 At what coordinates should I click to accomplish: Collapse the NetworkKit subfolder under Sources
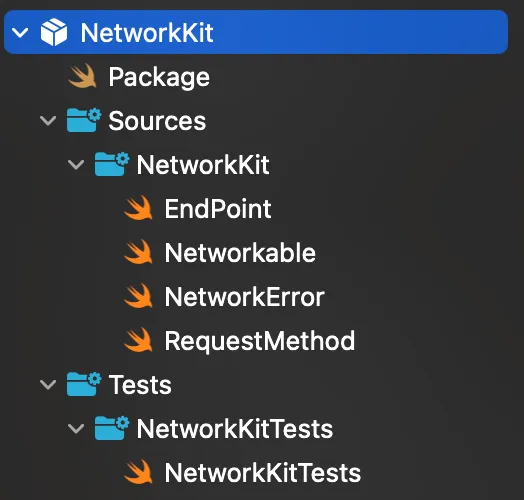point(76,164)
